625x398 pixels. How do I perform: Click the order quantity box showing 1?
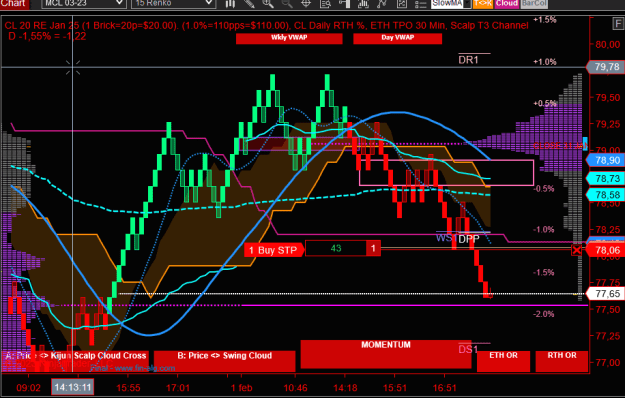[373, 249]
